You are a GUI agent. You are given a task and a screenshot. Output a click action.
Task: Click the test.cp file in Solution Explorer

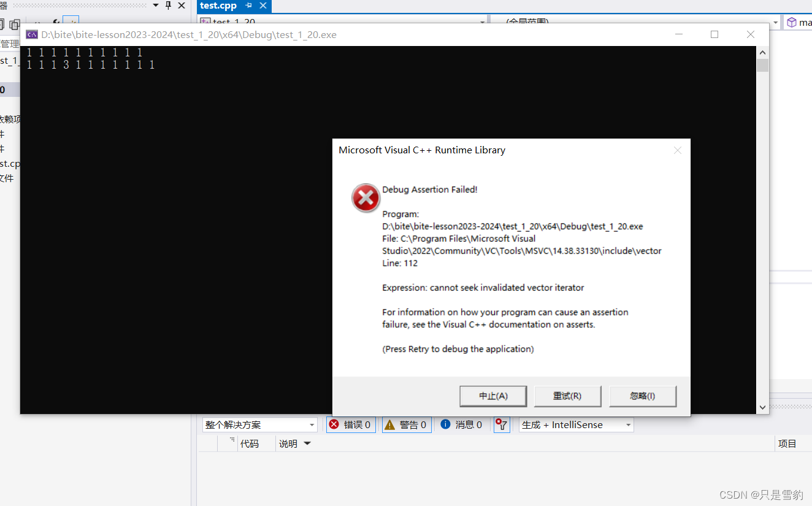pyautogui.click(x=10, y=164)
